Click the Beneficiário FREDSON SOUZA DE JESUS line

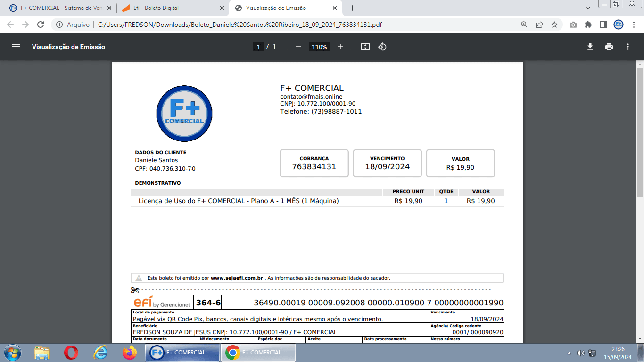click(x=235, y=332)
